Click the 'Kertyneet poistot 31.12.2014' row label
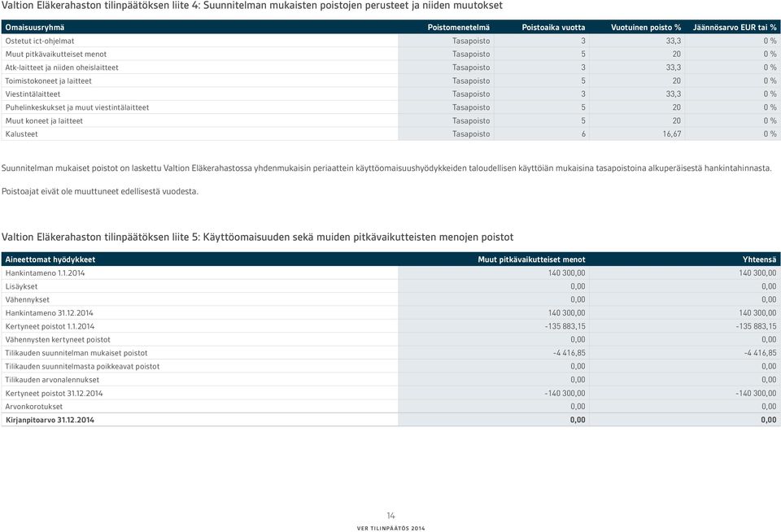The width and height of the screenshot is (781, 532). coord(54,394)
